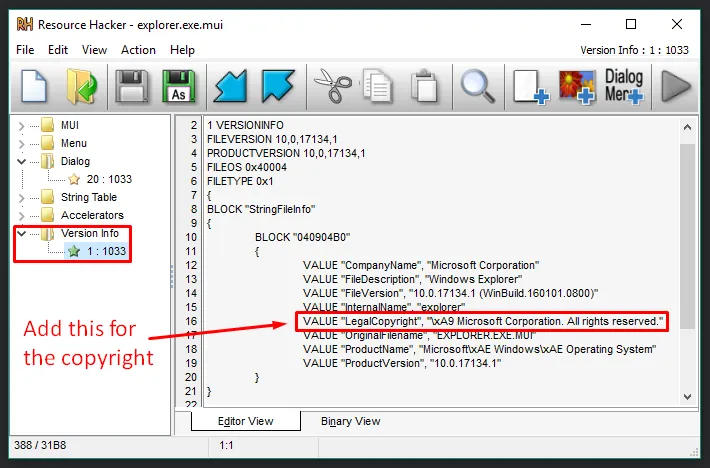Screen dimensions: 710x468
Task: Click the CompanyName value line
Action: 421,266
